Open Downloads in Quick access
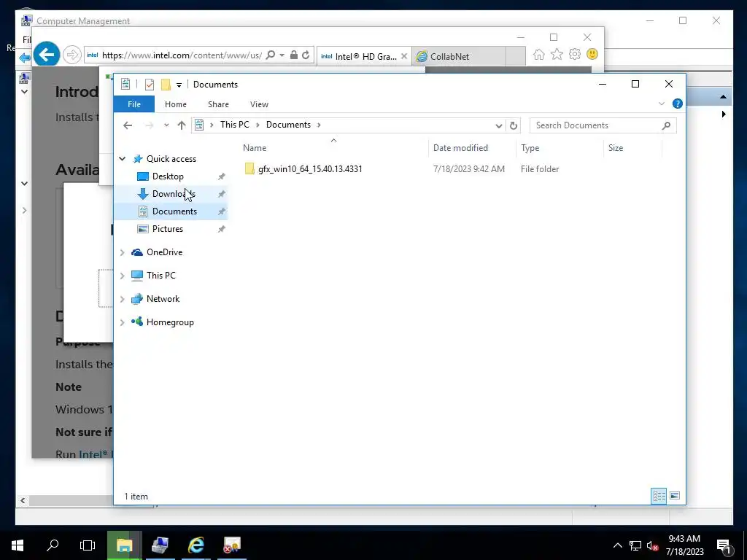Screen dimensions: 747x560 tap(174, 194)
